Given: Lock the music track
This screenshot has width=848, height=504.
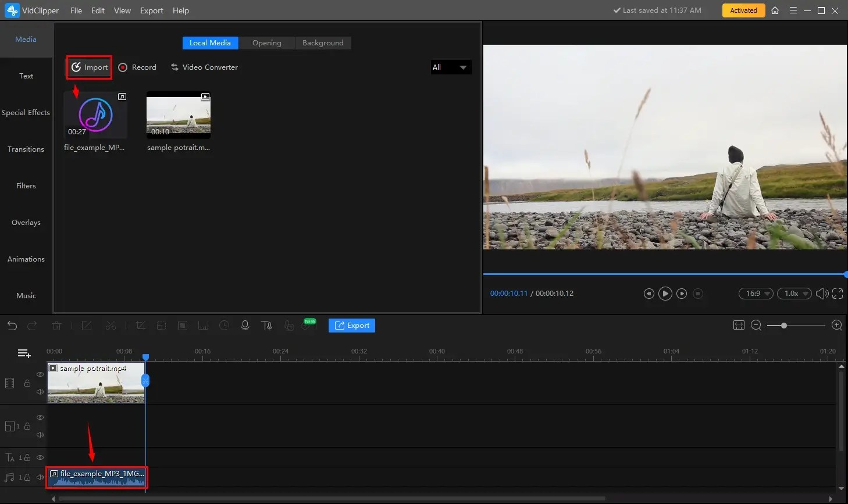Looking at the screenshot, I should point(27,477).
